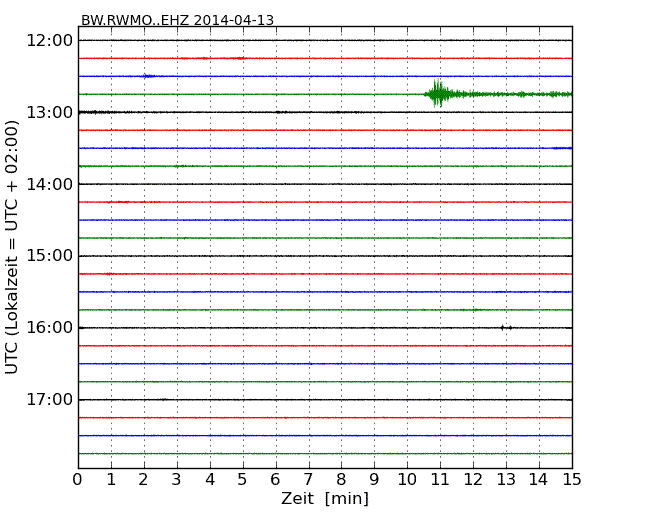Click the small black spike on the 16:00 trace
Image resolution: width=650 pixels, height=520 pixels.
(506, 328)
